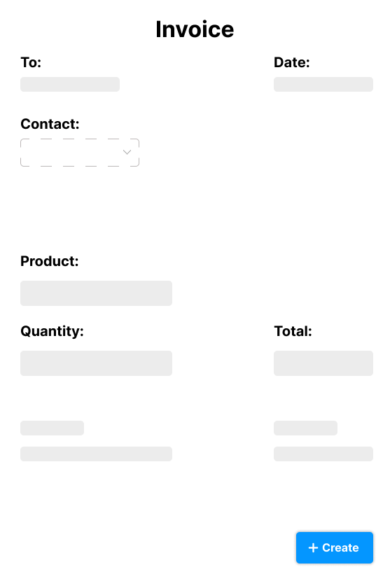Click the blue Create button
The image size is (390, 588).
pos(335,547)
